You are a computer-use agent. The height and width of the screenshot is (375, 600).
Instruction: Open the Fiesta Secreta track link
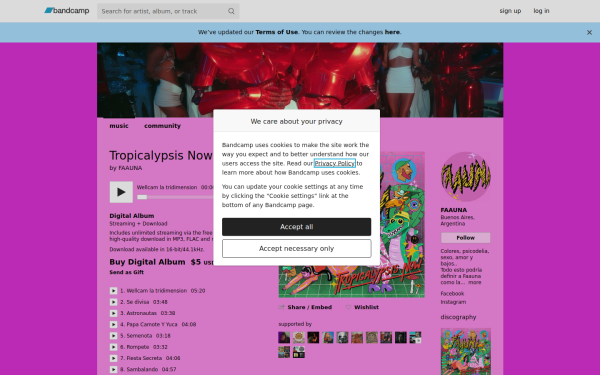[x=144, y=358]
